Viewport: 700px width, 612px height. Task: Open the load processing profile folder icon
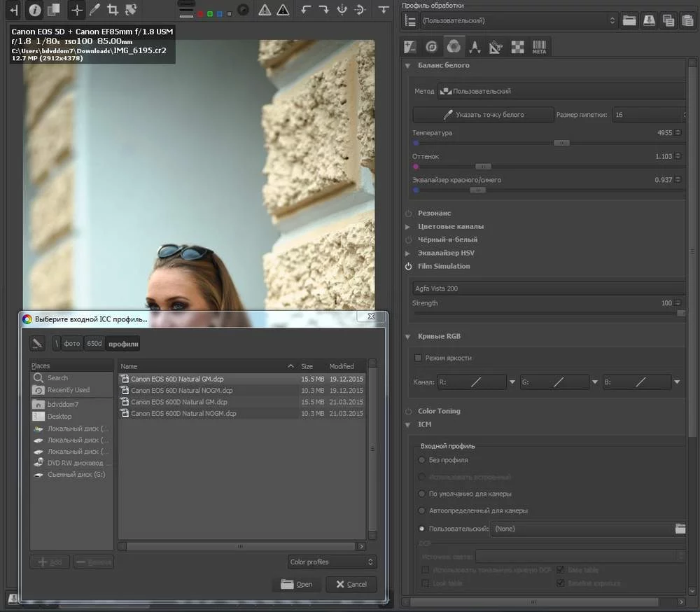point(629,21)
